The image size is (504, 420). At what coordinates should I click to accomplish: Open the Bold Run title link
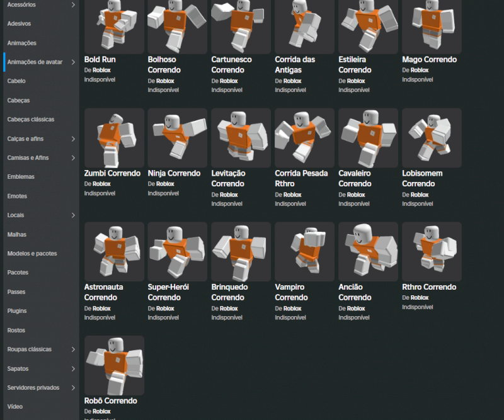(x=100, y=60)
